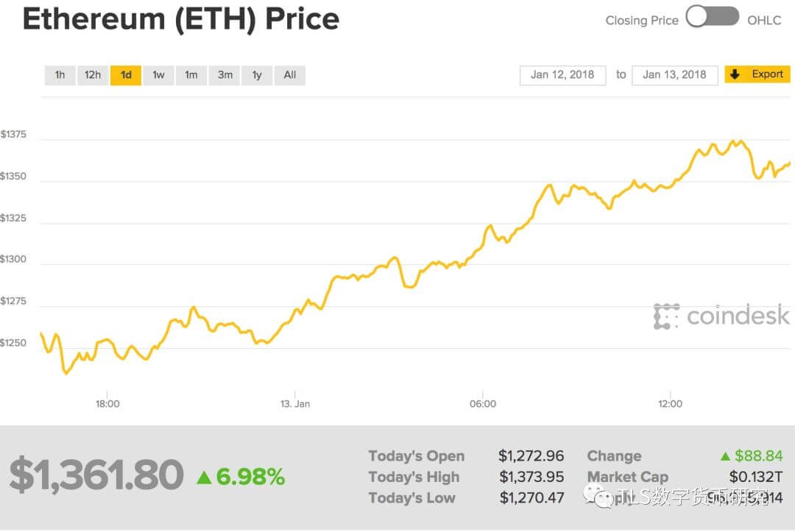Show the 3m price history
795x532 pixels.
(225, 75)
